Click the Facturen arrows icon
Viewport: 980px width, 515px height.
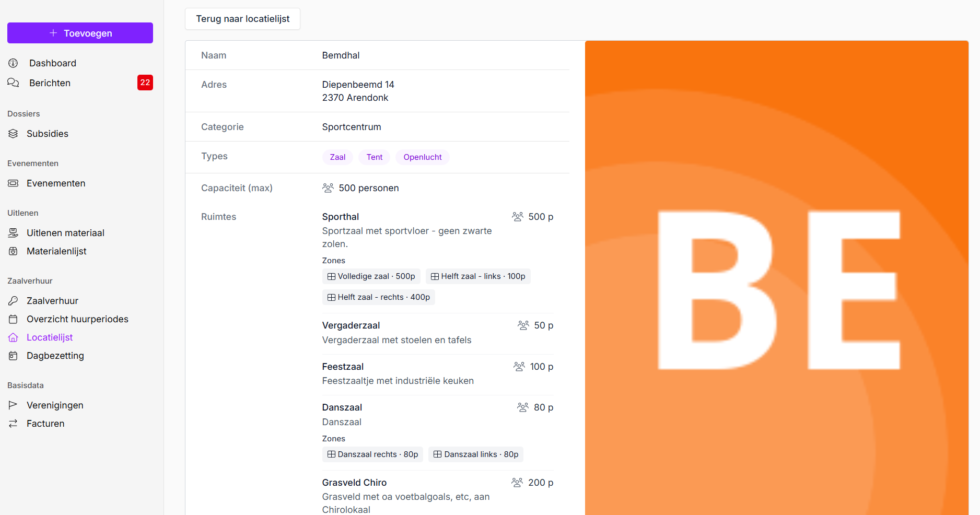pyautogui.click(x=13, y=424)
